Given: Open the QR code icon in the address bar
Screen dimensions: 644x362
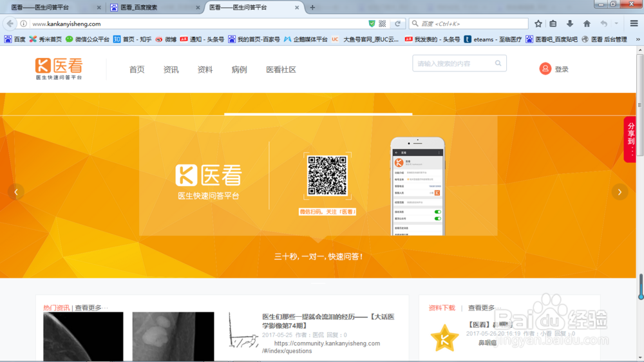Looking at the screenshot, I should tap(383, 24).
